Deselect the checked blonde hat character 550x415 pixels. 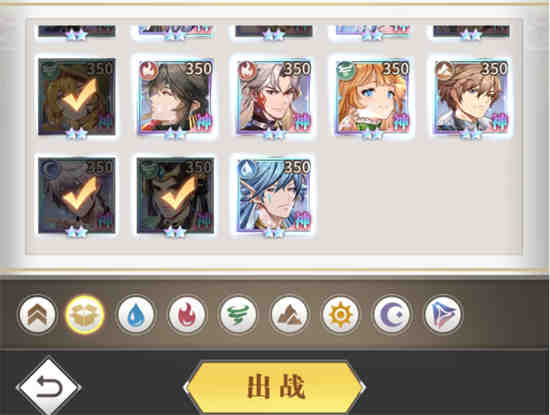click(x=76, y=97)
